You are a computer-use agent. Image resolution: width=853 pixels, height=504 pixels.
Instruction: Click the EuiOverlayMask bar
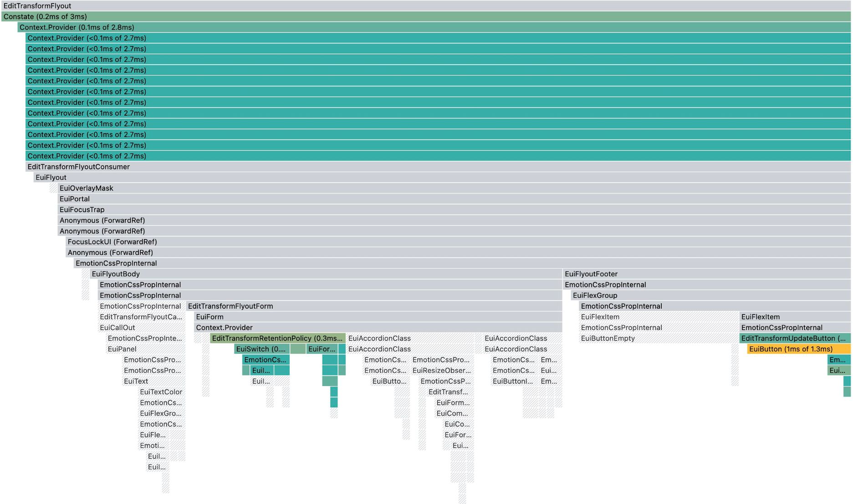click(x=454, y=188)
